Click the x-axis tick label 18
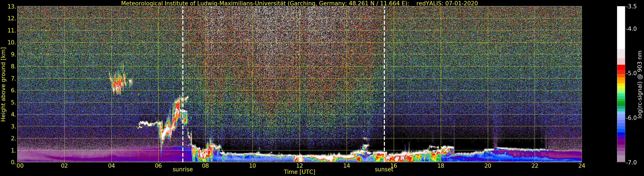Image resolution: width=644 pixels, height=176 pixels. click(x=441, y=166)
